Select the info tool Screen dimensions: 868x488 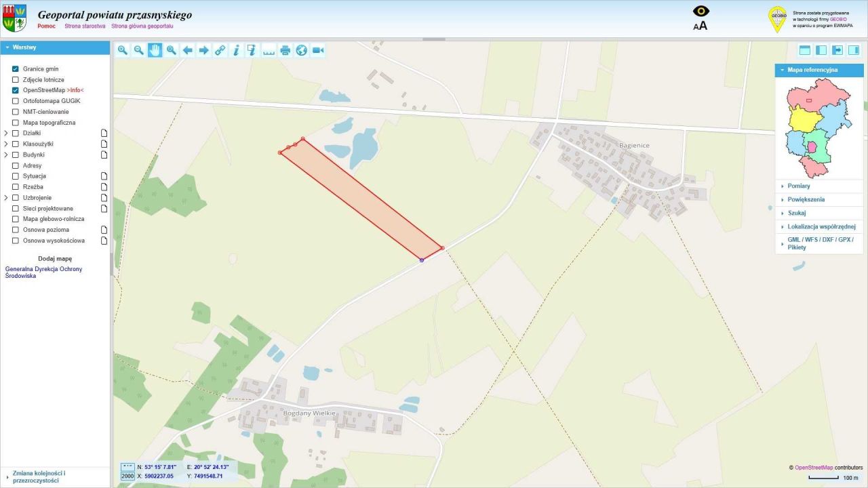(236, 50)
